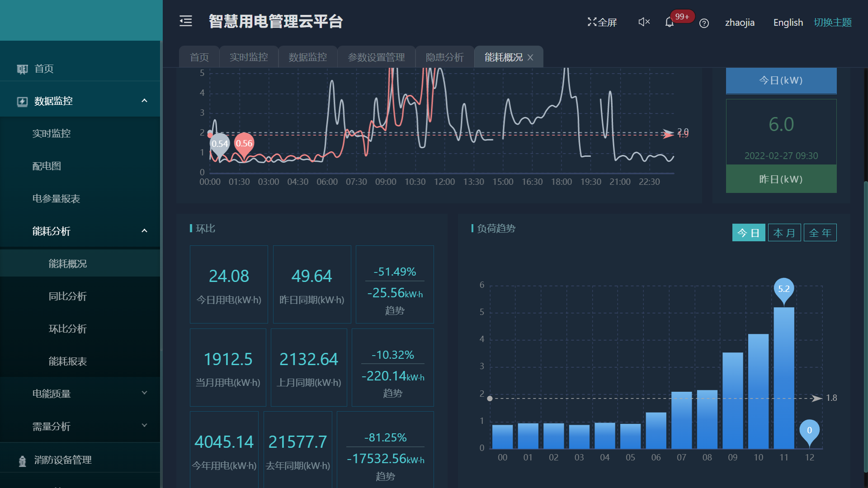Collapse sidebar with the hamburger menu icon
868x488 pixels.
point(186,21)
